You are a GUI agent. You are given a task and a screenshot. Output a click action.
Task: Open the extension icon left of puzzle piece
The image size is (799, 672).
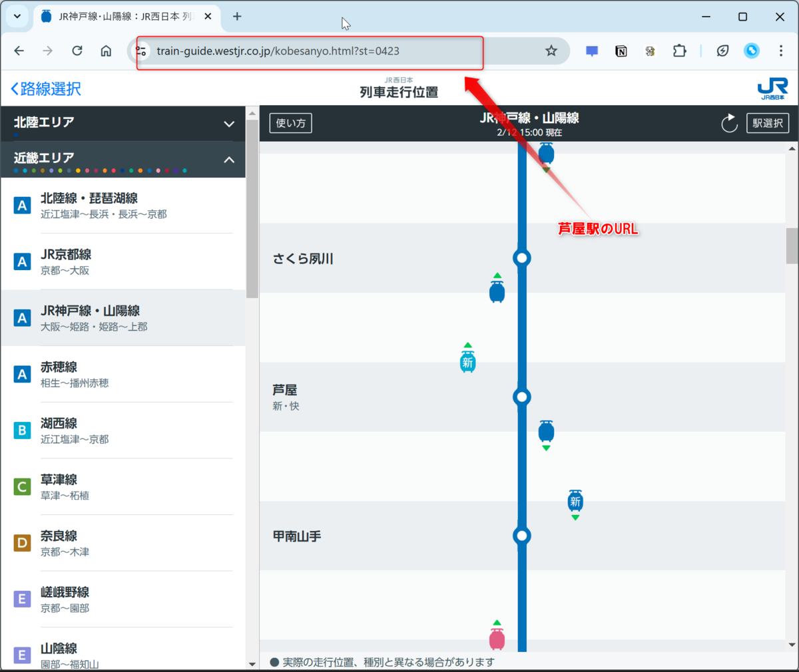(x=651, y=51)
